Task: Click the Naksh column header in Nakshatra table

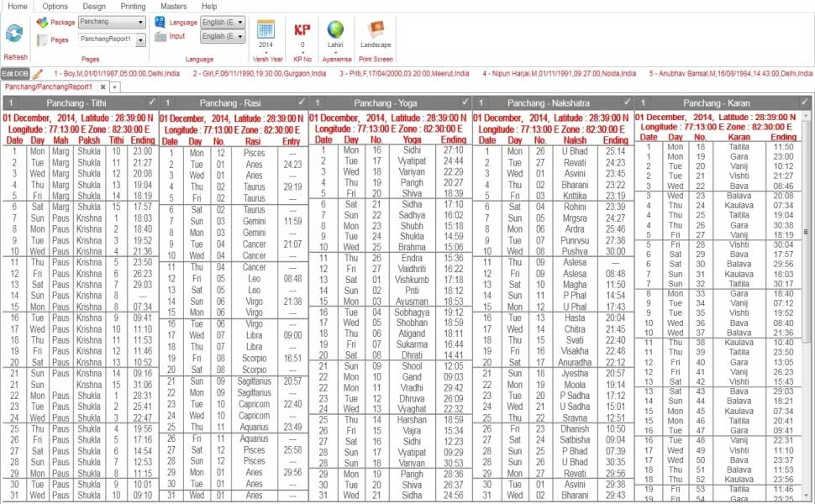Action: (x=575, y=140)
